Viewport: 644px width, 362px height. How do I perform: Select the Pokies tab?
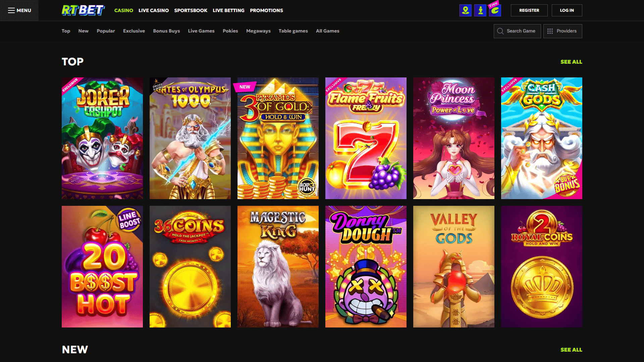(230, 31)
